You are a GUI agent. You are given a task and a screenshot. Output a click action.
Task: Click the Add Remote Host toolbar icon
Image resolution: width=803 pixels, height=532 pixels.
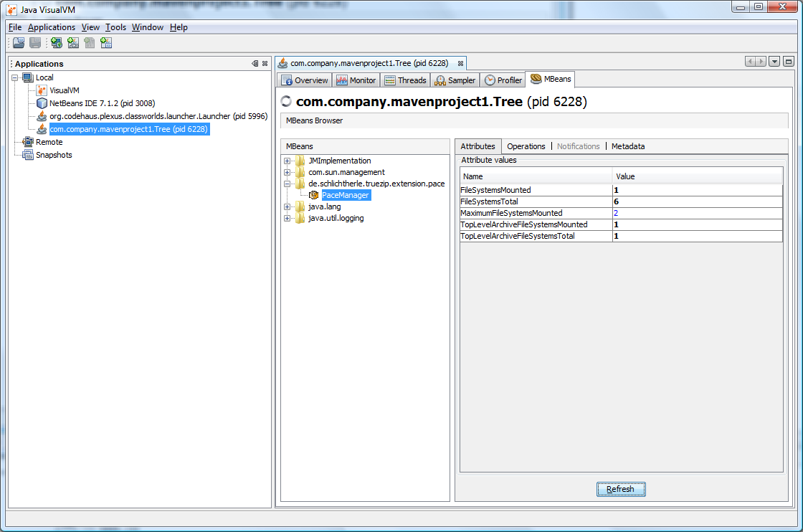pyautogui.click(x=57, y=43)
